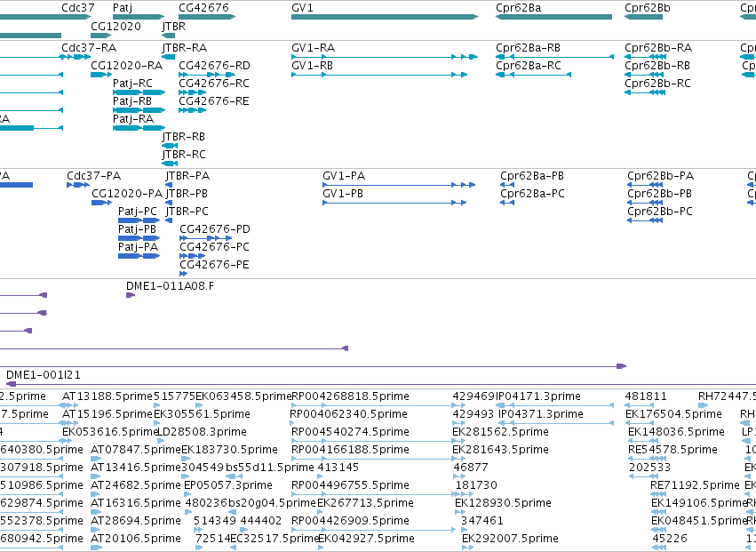The width and height of the screenshot is (756, 552).
Task: Click EST EK176504.5prime
Action: 673,414
